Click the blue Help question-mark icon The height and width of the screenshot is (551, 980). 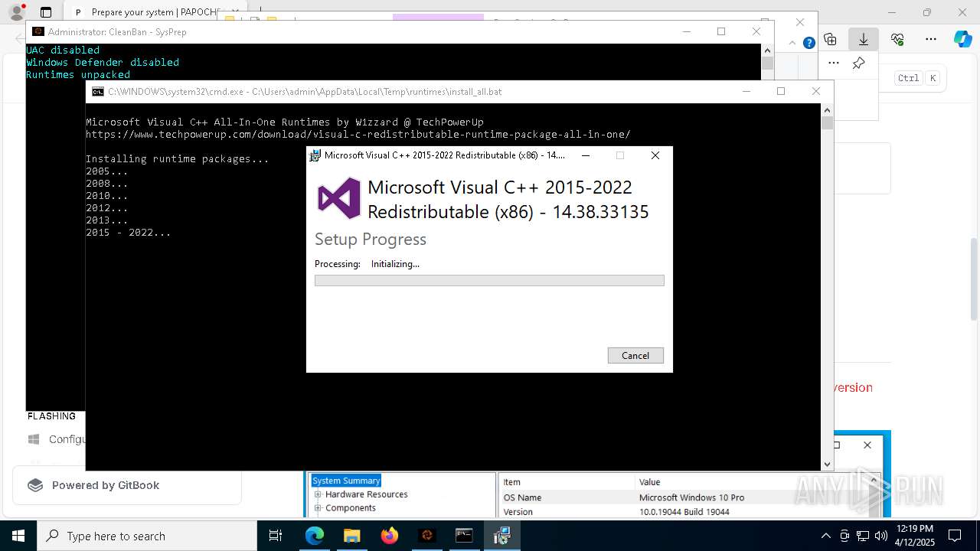(808, 43)
